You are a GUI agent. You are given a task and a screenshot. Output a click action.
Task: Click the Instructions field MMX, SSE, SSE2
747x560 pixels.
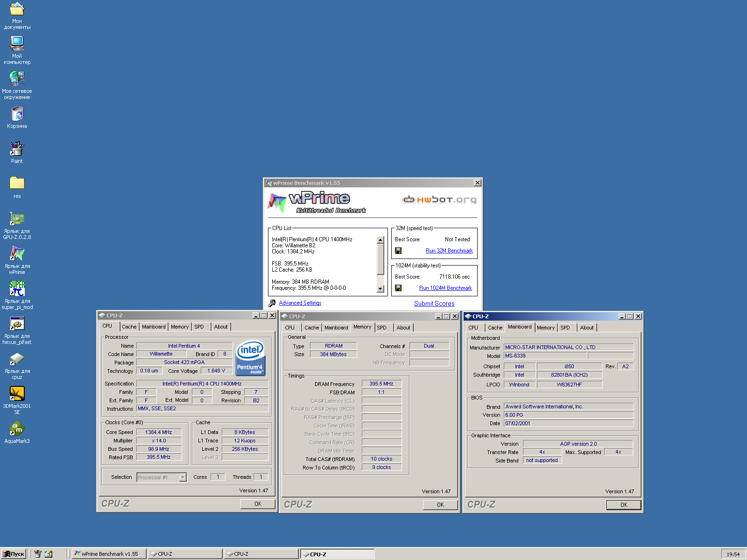coord(202,408)
